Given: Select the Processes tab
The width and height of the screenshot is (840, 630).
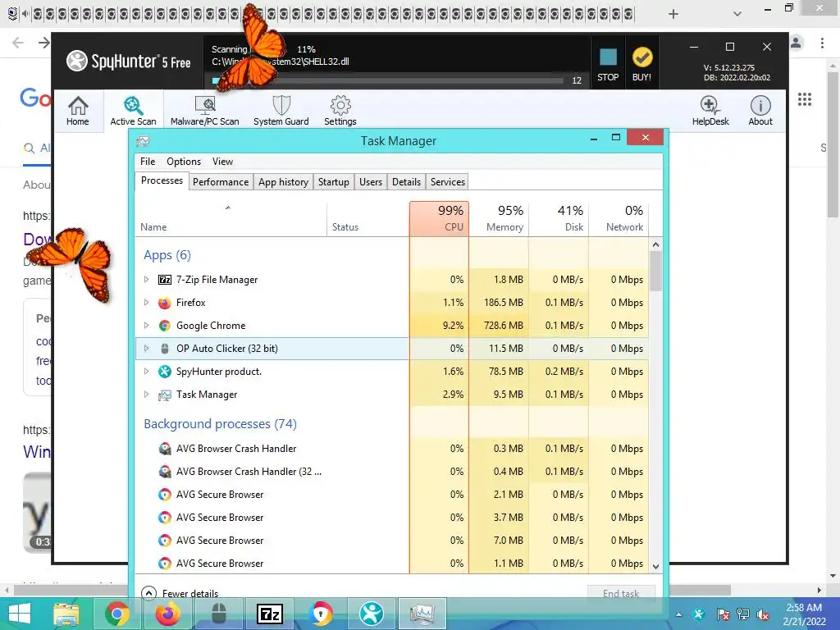Looking at the screenshot, I should pos(162,180).
